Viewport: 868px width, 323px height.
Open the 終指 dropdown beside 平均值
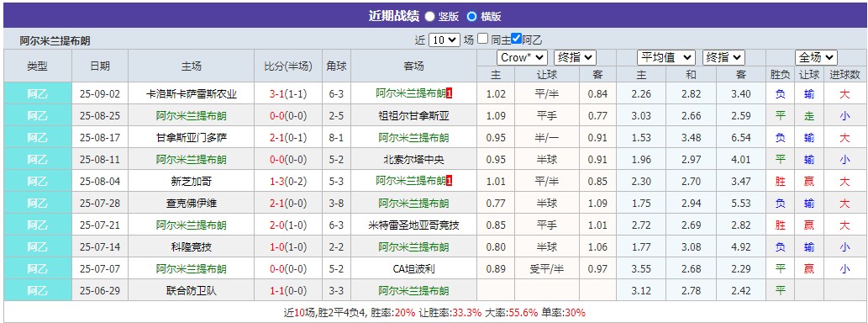click(723, 58)
